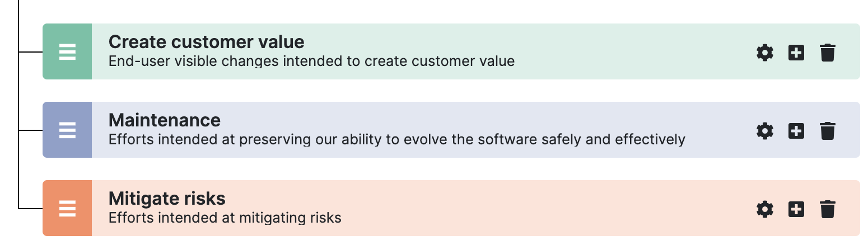Screen dimensions: 868x245
Task: Click the drag handle on Create customer value
Action: coord(67,52)
